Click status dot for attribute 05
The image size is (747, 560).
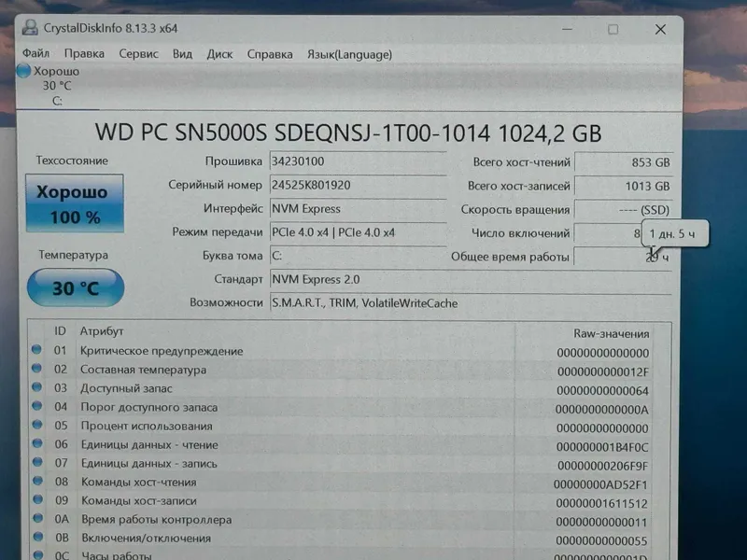click(37, 425)
